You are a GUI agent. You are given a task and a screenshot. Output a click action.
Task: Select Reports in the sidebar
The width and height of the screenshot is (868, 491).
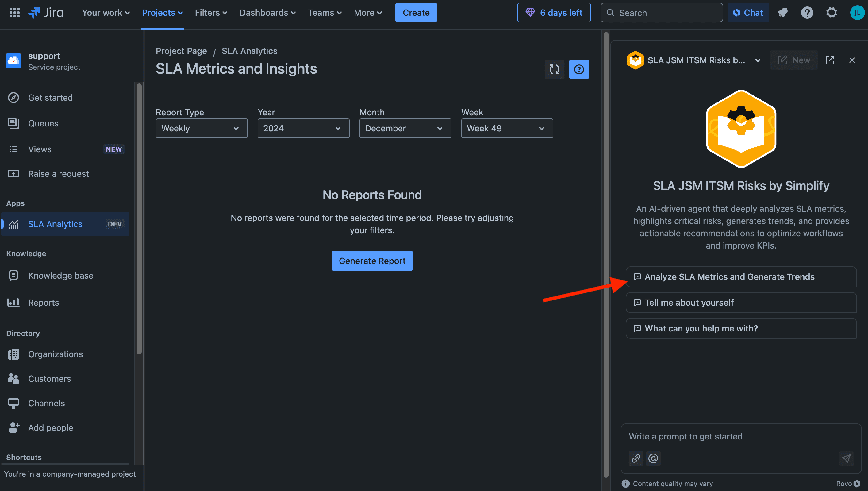click(x=65, y=303)
